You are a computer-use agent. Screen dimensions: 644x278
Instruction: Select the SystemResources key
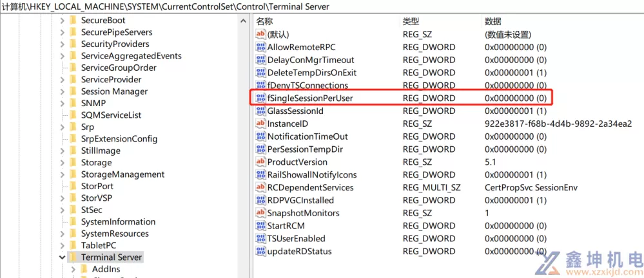coord(115,234)
